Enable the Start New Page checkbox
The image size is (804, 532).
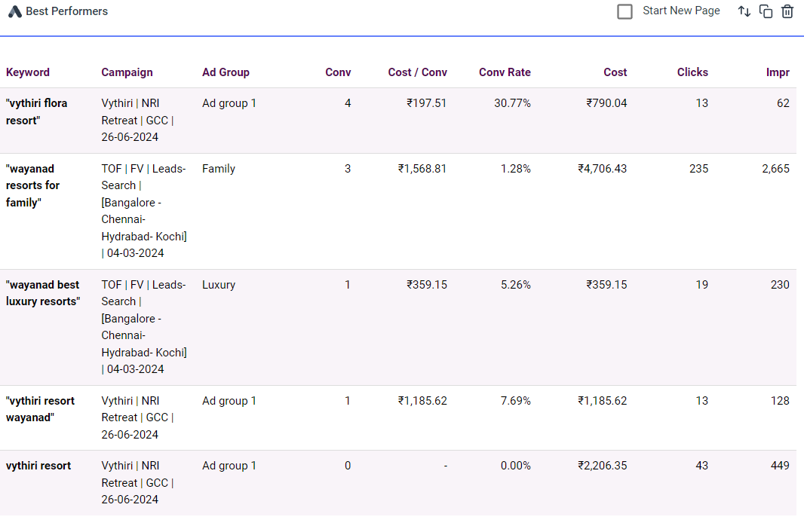pos(624,11)
